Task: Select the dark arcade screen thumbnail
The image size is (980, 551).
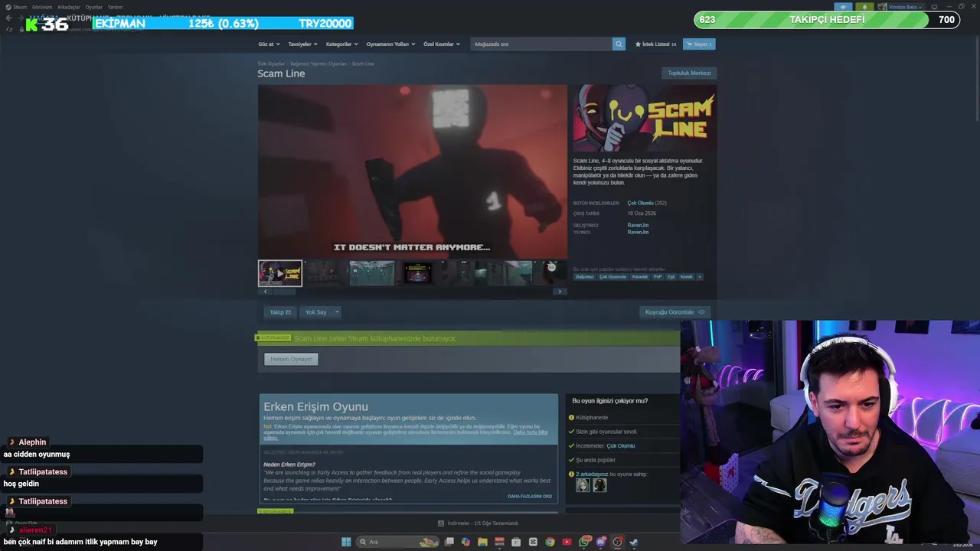Action: coord(418,273)
